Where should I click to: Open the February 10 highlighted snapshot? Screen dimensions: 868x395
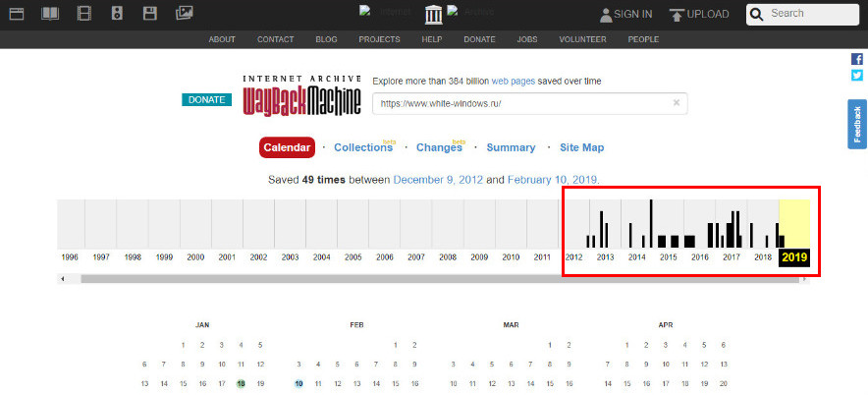(x=298, y=383)
